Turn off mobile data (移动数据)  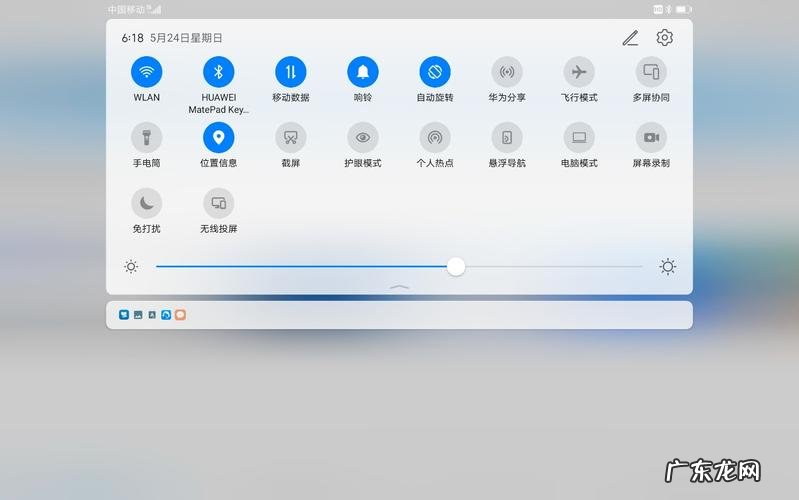[291, 72]
